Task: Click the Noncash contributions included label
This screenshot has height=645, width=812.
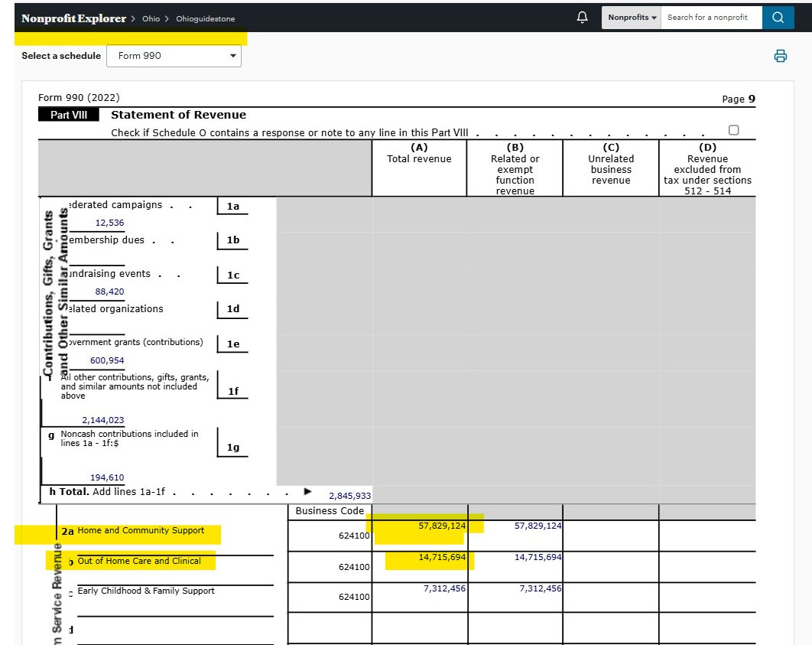Action: [x=129, y=438]
